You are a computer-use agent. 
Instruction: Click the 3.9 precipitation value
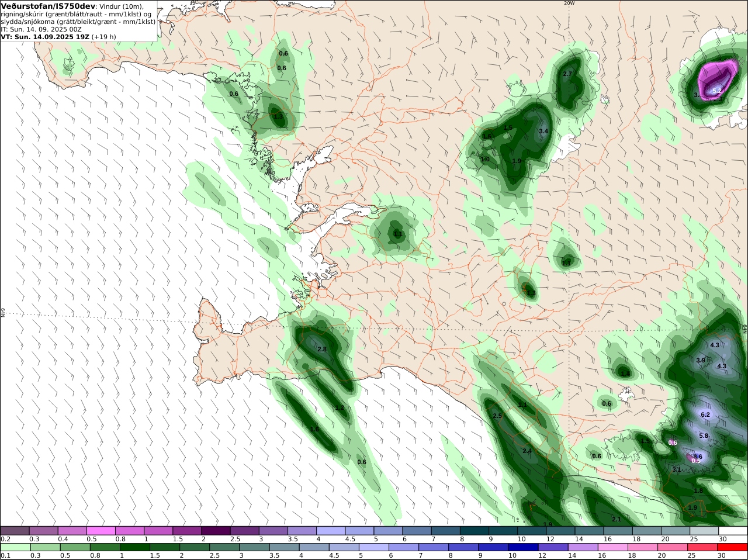701,360
